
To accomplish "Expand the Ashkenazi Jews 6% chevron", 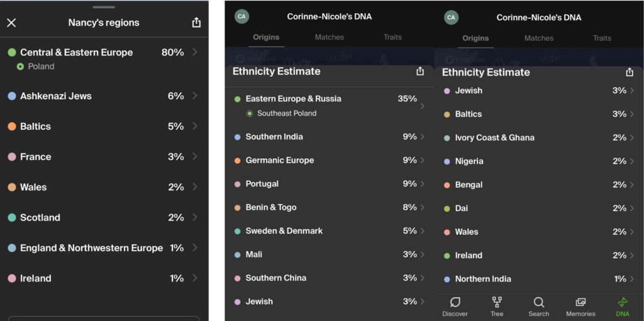I will click(195, 96).
